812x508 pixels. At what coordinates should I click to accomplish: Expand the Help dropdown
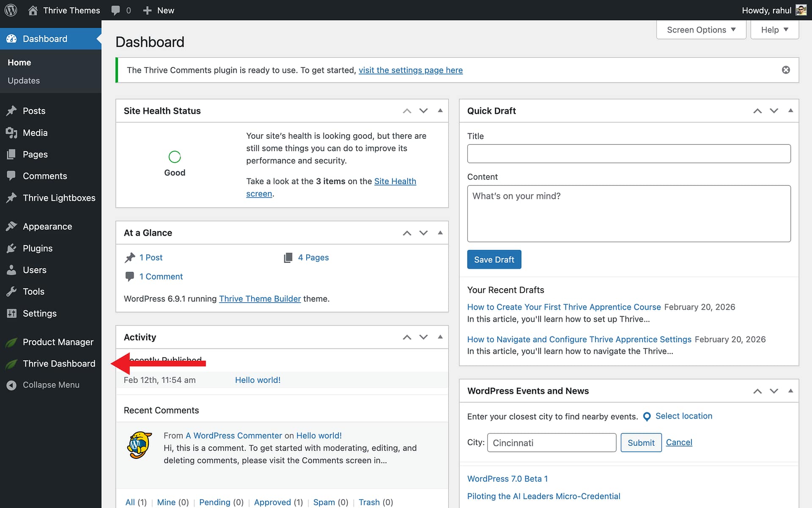pyautogui.click(x=774, y=30)
